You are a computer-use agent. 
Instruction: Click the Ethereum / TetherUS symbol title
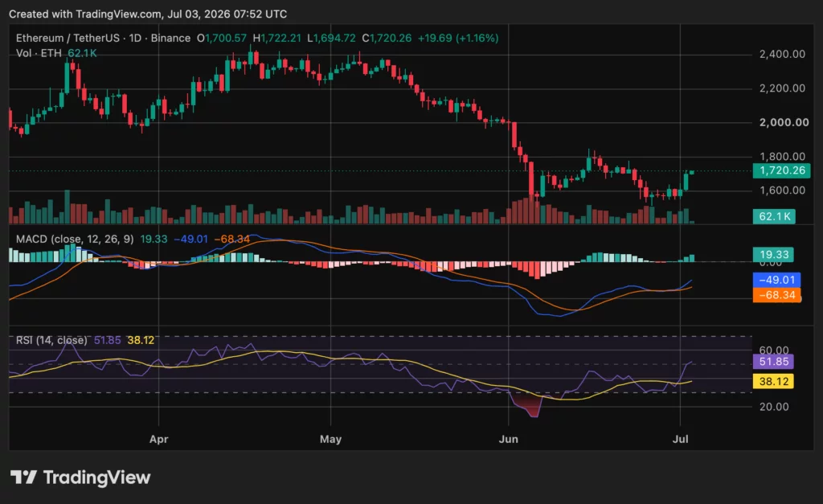[68, 38]
